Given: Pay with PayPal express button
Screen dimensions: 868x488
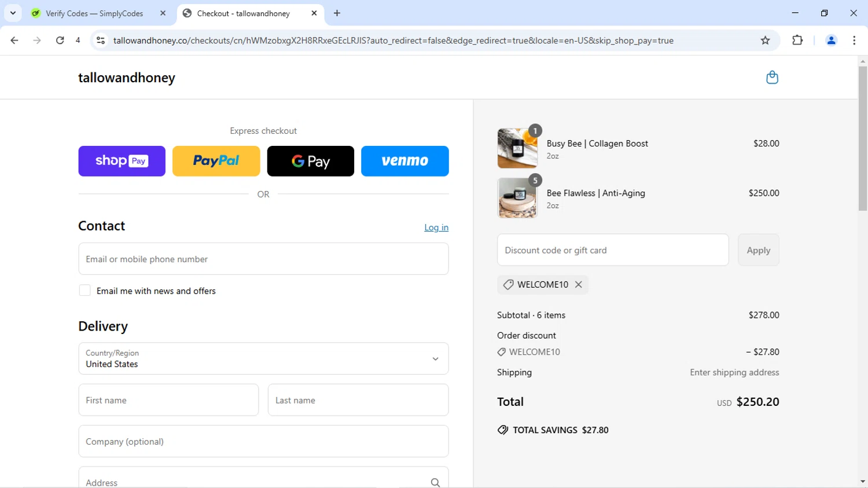Looking at the screenshot, I should point(216,161).
